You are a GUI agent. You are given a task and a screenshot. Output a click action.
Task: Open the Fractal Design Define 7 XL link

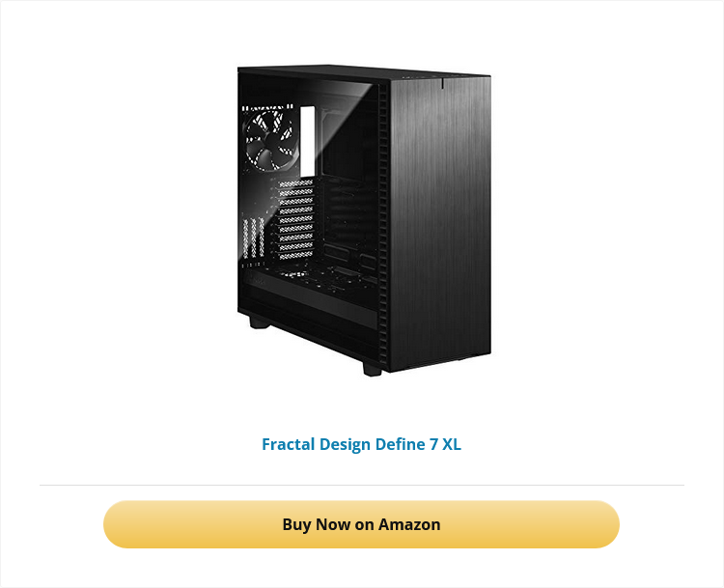[361, 444]
